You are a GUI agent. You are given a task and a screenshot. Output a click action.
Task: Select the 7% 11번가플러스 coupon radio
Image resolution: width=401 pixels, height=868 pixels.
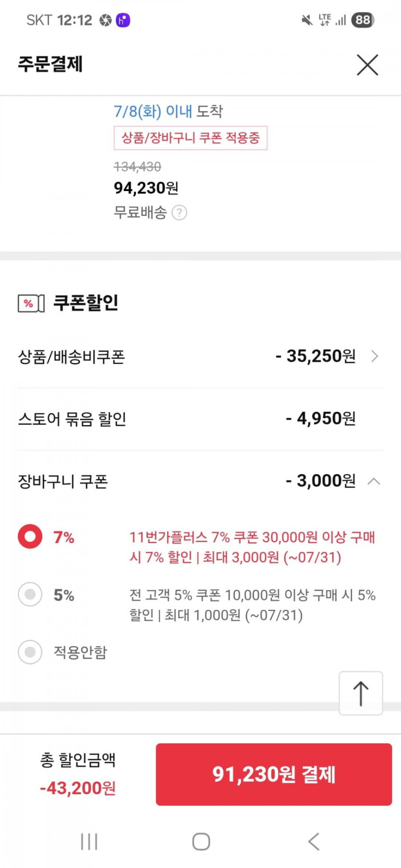tap(30, 536)
